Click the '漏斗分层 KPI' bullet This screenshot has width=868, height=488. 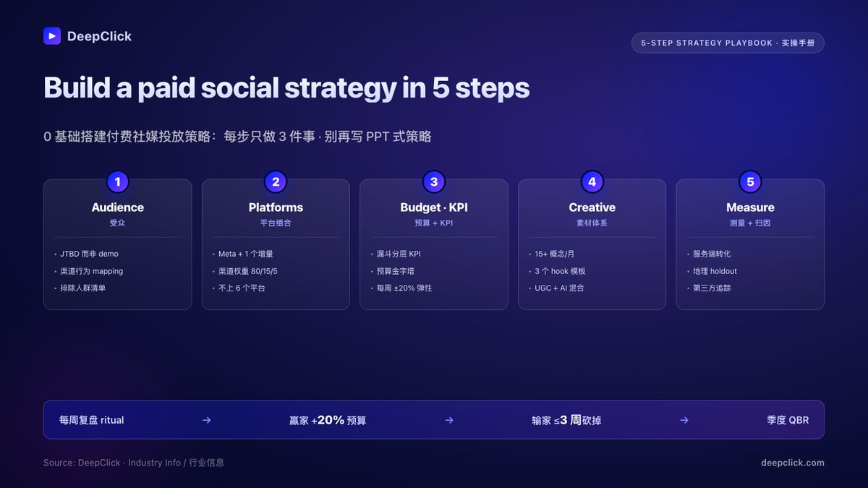(x=399, y=254)
